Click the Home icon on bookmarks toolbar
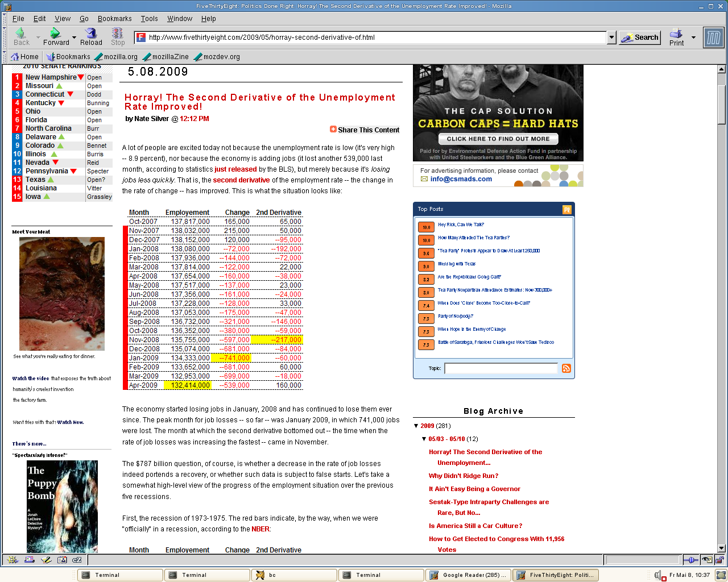 [x=15, y=57]
